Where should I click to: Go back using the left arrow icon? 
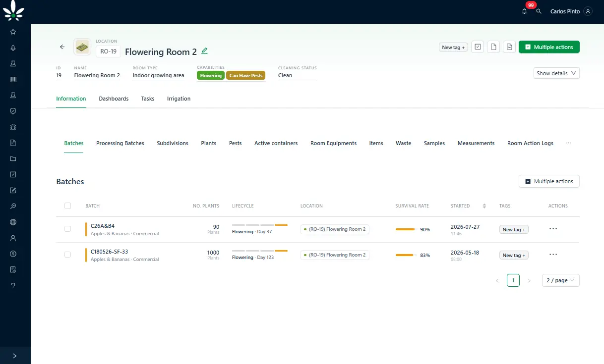(x=62, y=47)
